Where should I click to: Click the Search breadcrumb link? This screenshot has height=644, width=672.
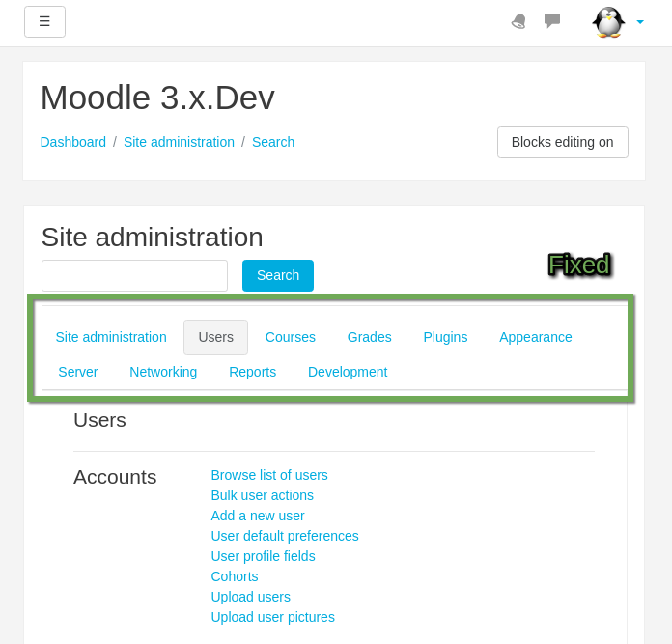pyautogui.click(x=273, y=142)
